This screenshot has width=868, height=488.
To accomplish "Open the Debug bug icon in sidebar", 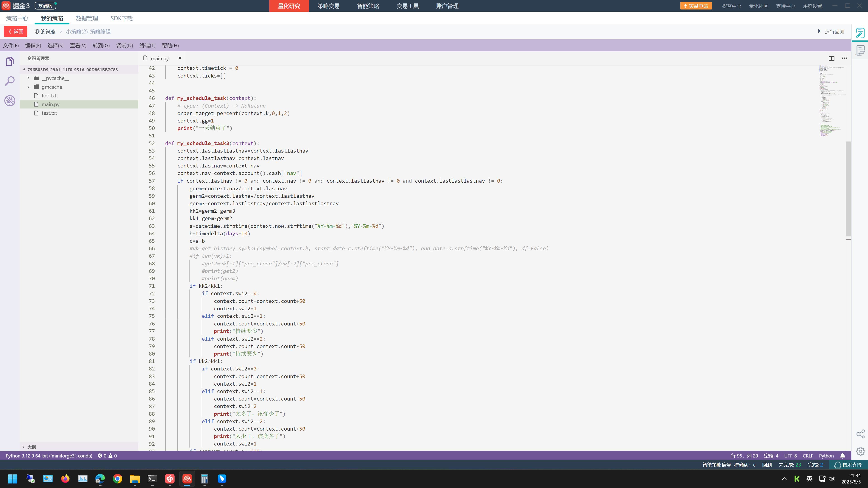I will (10, 100).
